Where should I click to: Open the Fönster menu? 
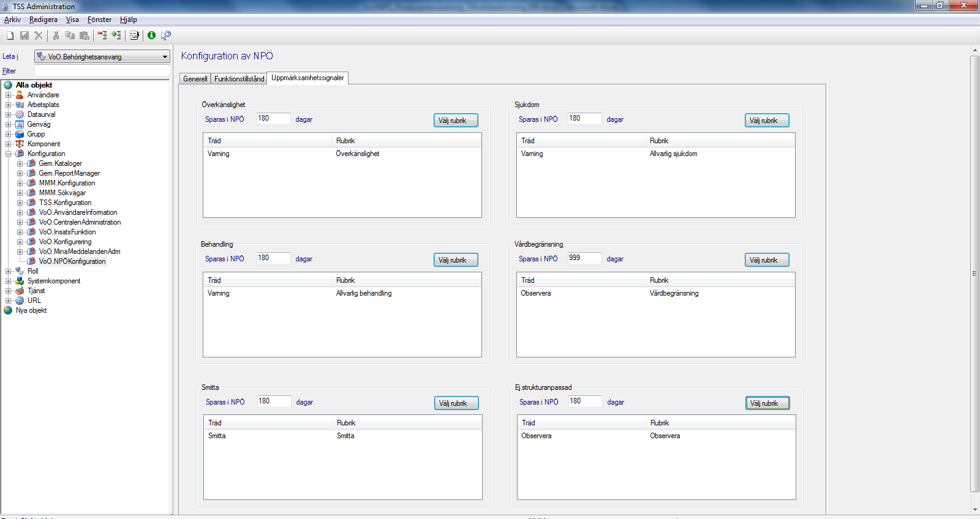(99, 20)
